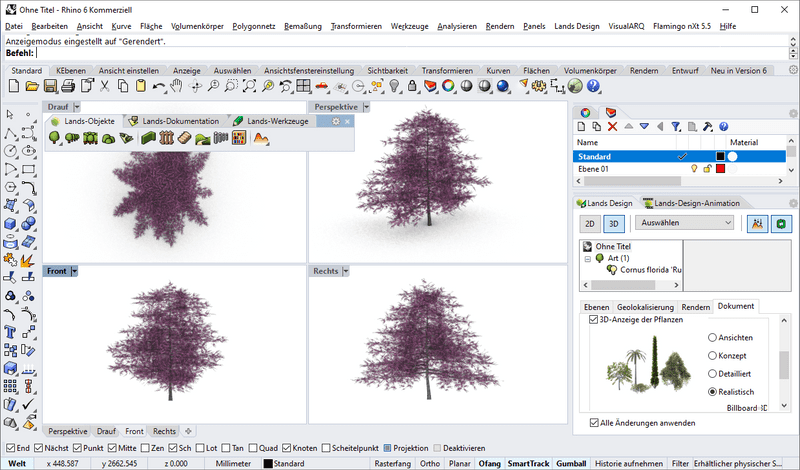
Task: Switch to the Geolokalisierung tab
Action: (645, 307)
